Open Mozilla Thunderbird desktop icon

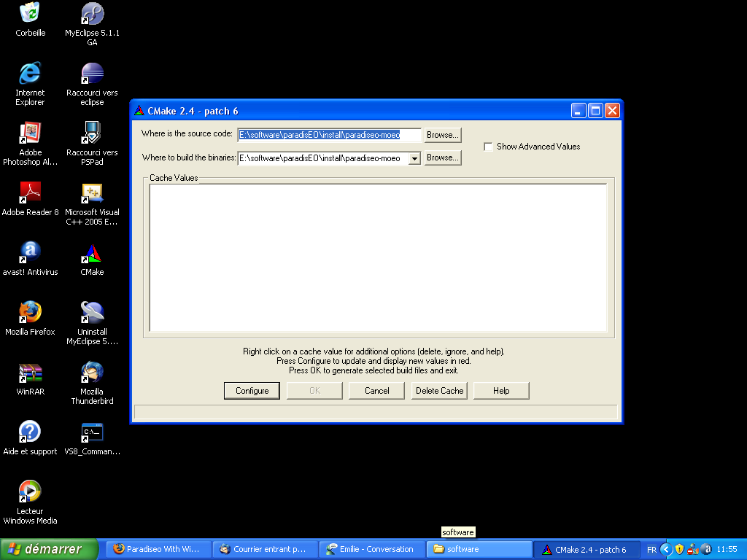[x=92, y=373]
